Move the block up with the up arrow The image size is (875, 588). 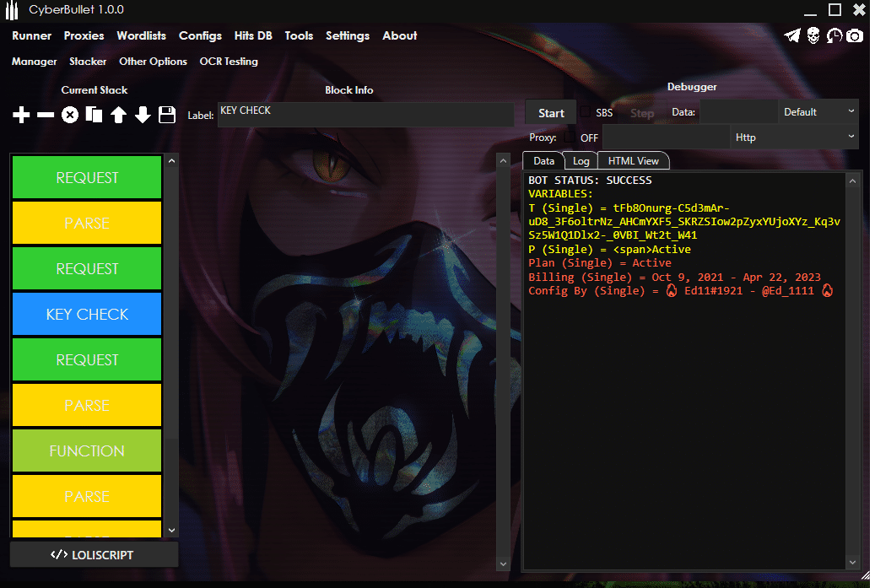tap(118, 115)
